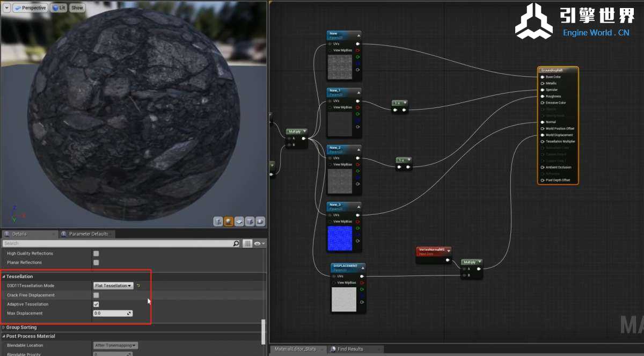Image resolution: width=644 pixels, height=356 pixels.
Task: Click the World Displacement input pin
Action: [543, 135]
